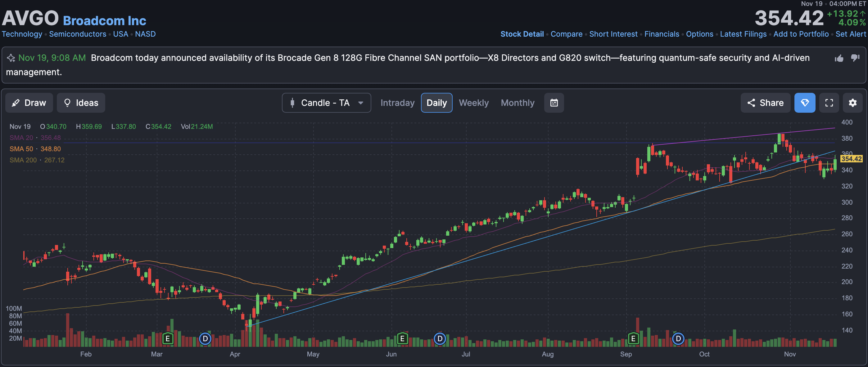The width and height of the screenshot is (868, 367).
Task: Expand the Candle - TA chart type dropdown
Action: click(326, 103)
